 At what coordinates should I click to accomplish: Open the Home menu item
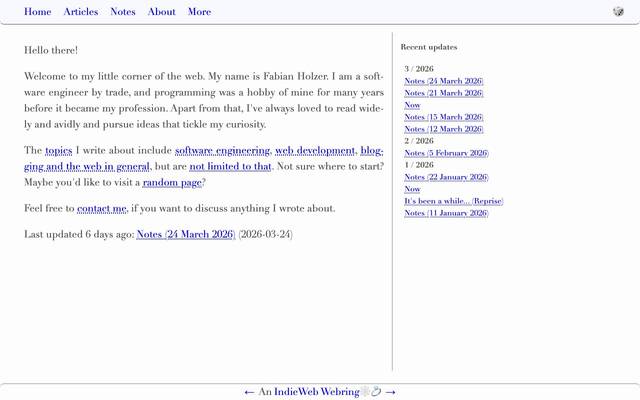(38, 12)
